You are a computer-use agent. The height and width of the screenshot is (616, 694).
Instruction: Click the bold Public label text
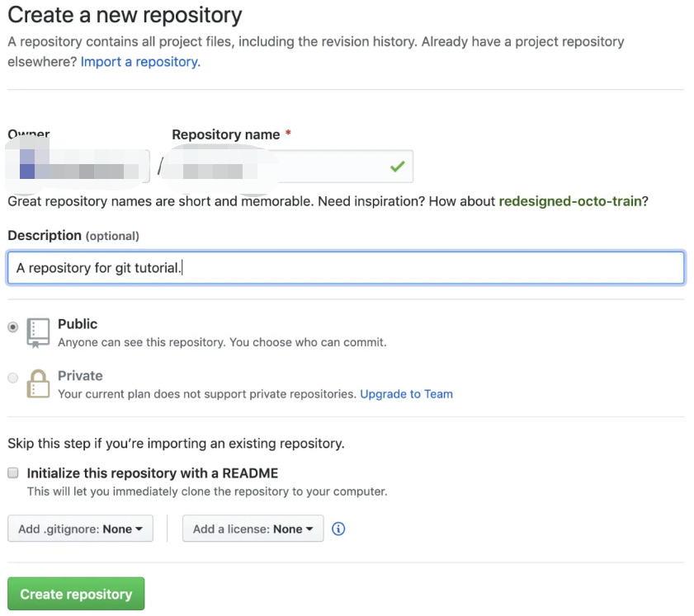pos(78,324)
